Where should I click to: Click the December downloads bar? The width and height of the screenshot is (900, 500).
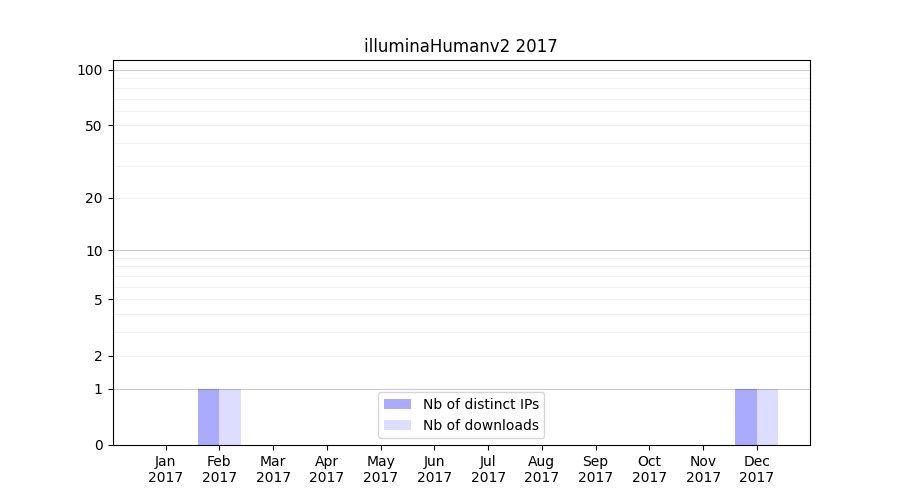point(767,417)
